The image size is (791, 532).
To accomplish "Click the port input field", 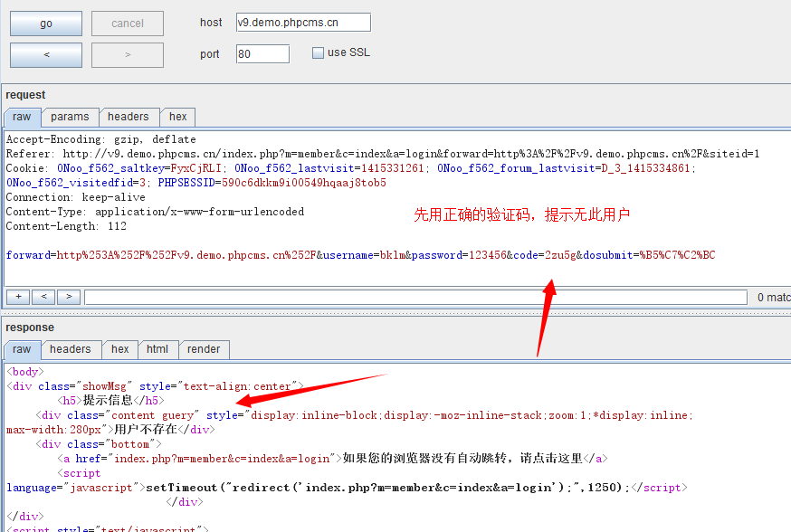I will point(262,54).
